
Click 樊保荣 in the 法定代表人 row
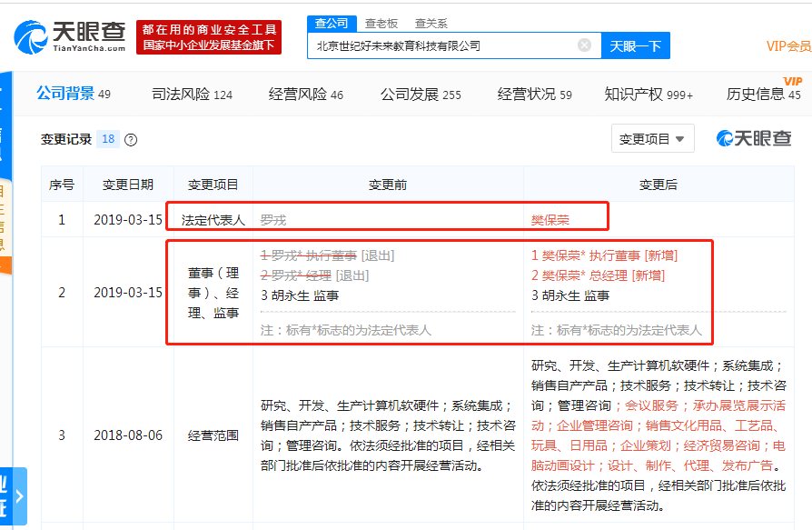(550, 220)
